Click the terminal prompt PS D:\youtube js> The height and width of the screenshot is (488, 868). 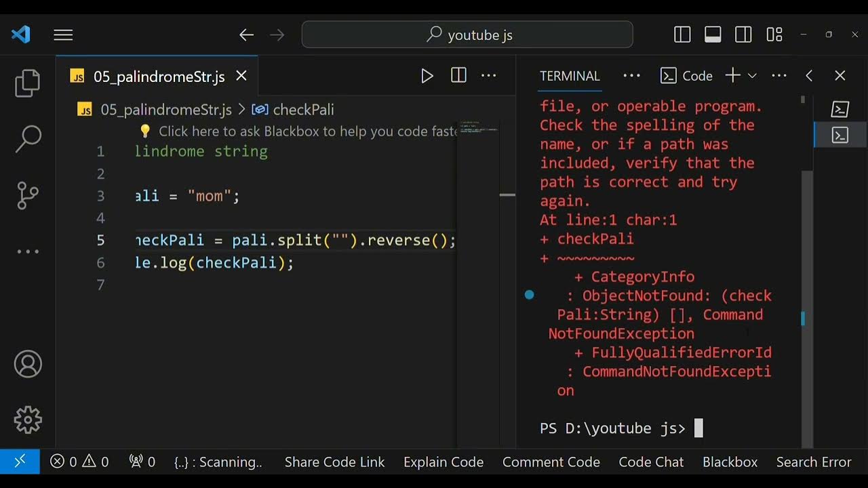pos(612,428)
